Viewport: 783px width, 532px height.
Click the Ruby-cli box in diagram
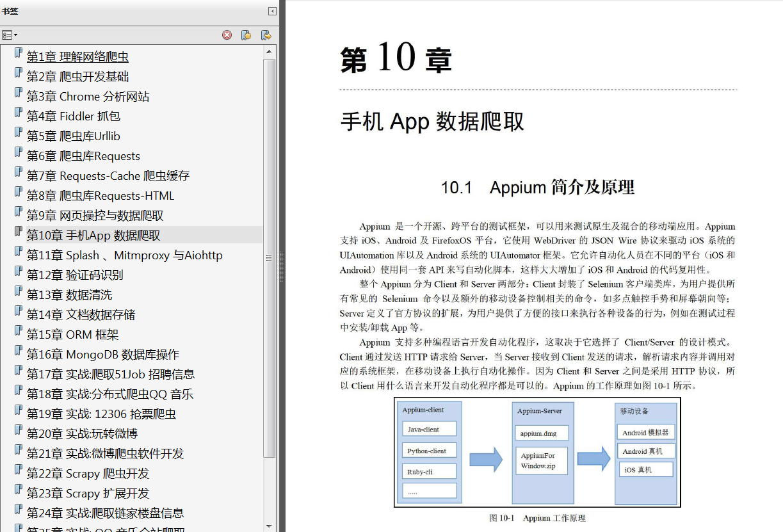click(430, 471)
